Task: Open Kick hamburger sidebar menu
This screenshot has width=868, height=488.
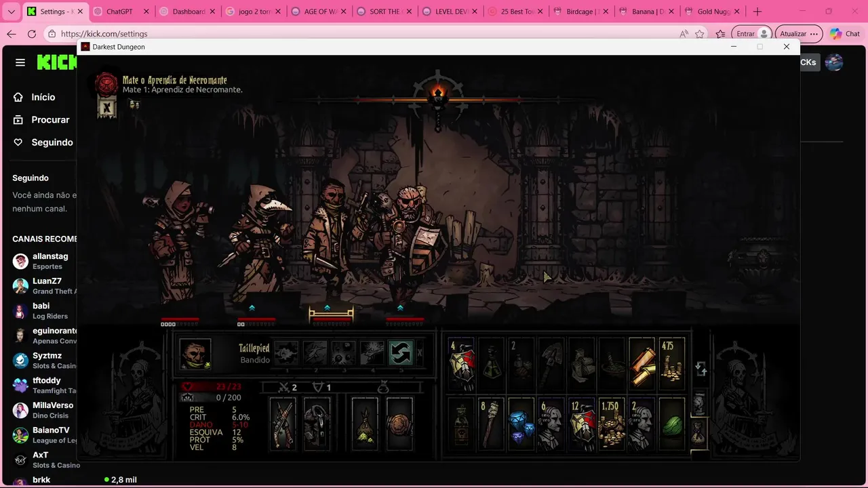Action: click(20, 62)
